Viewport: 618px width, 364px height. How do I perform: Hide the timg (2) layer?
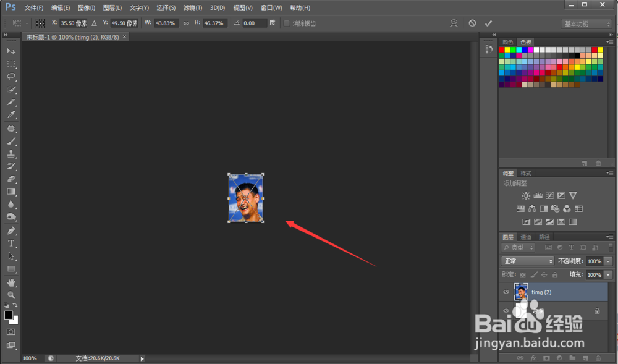506,292
